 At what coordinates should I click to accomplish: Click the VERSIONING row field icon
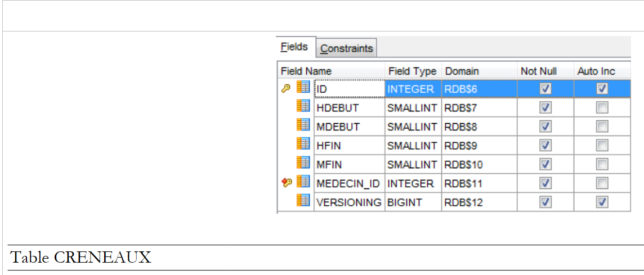click(x=303, y=202)
